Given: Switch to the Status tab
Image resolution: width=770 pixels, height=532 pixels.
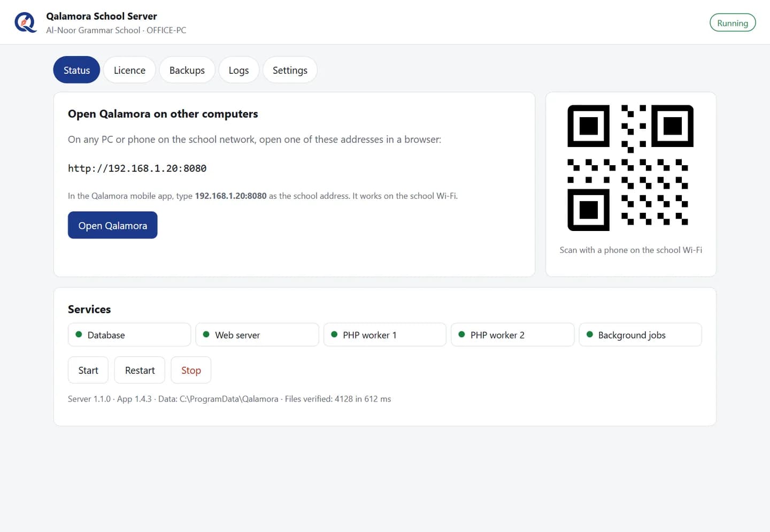Looking at the screenshot, I should [x=76, y=70].
